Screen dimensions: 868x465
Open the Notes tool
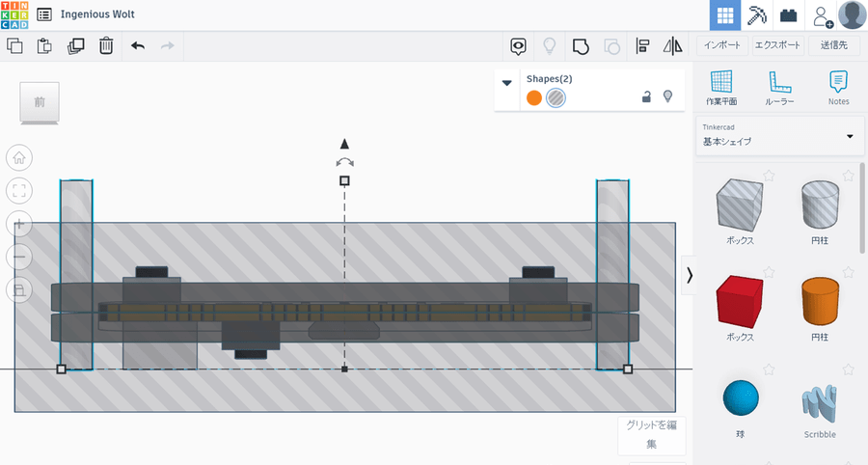tap(839, 88)
